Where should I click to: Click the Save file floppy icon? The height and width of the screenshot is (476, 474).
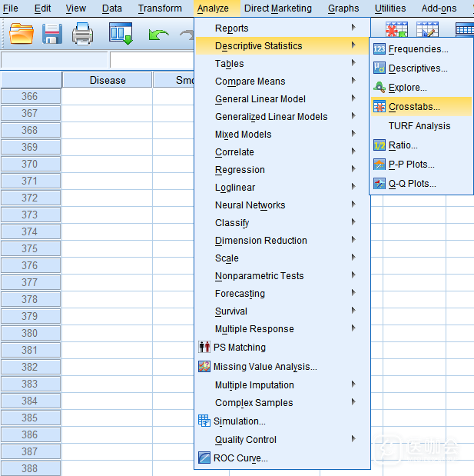click(x=52, y=35)
